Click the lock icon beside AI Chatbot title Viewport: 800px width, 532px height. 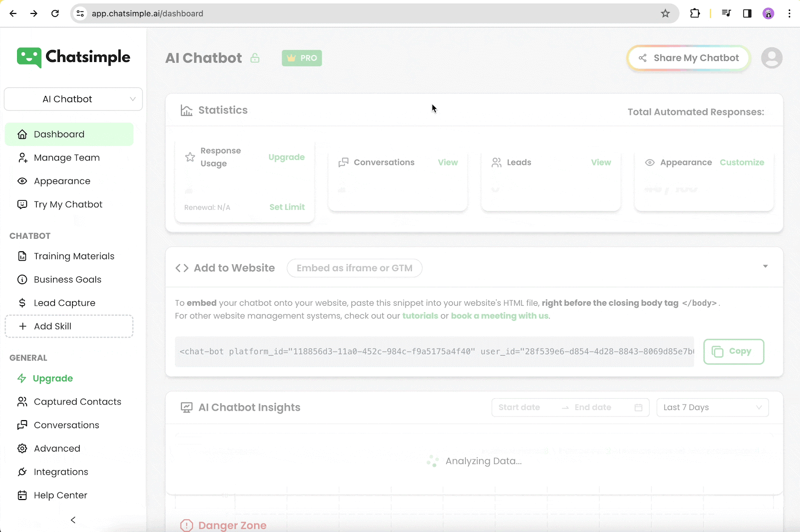tap(255, 58)
